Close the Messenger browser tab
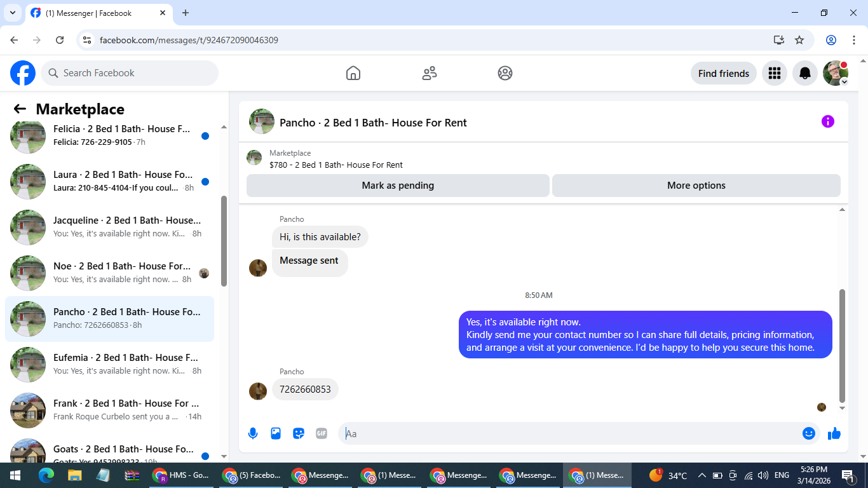This screenshot has width=868, height=488. click(x=163, y=13)
